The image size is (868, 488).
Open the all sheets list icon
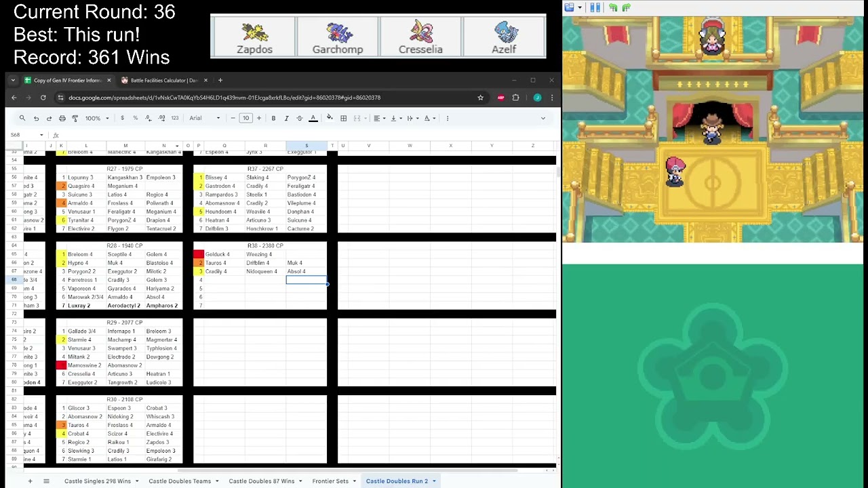tap(46, 481)
